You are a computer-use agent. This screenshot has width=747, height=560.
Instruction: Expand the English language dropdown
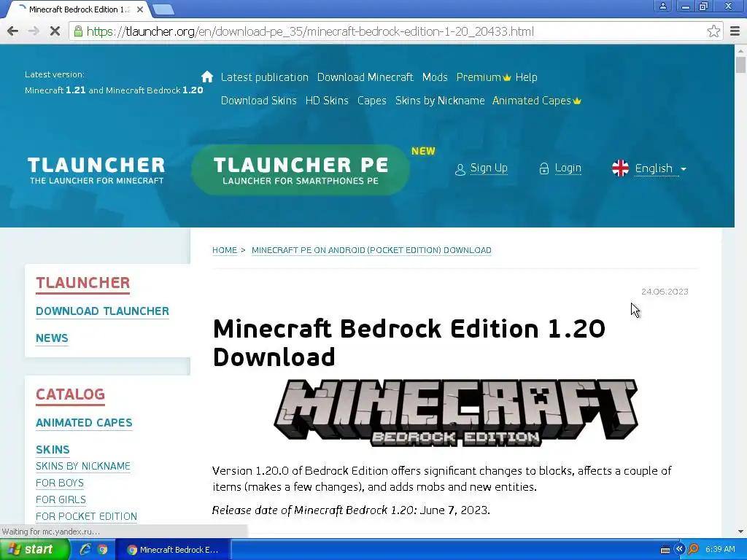pos(660,168)
